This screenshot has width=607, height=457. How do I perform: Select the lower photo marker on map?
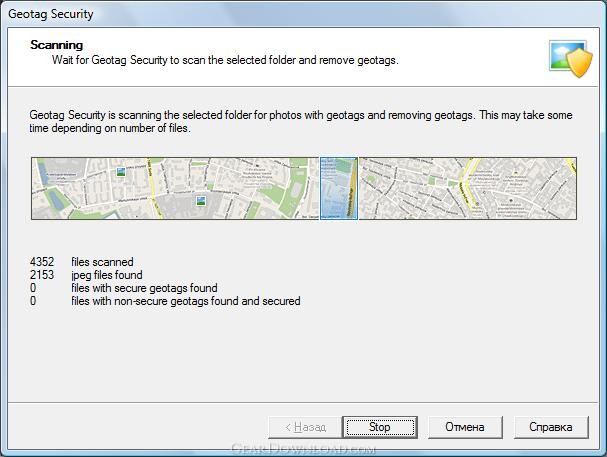coord(201,200)
